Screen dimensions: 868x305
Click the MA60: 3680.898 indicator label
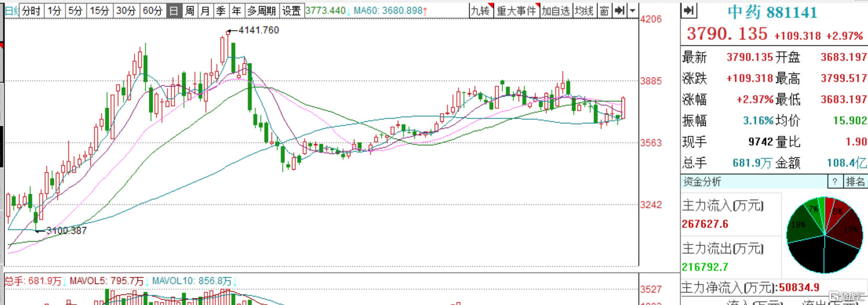[388, 10]
